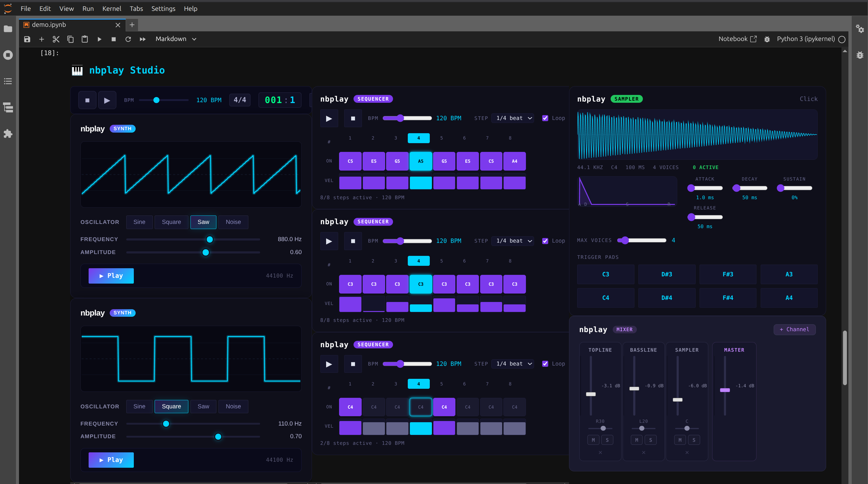Expand the bottom sequencer's STEP 1/4 beat dropdown
This screenshot has height=484, width=868.
coord(513,364)
